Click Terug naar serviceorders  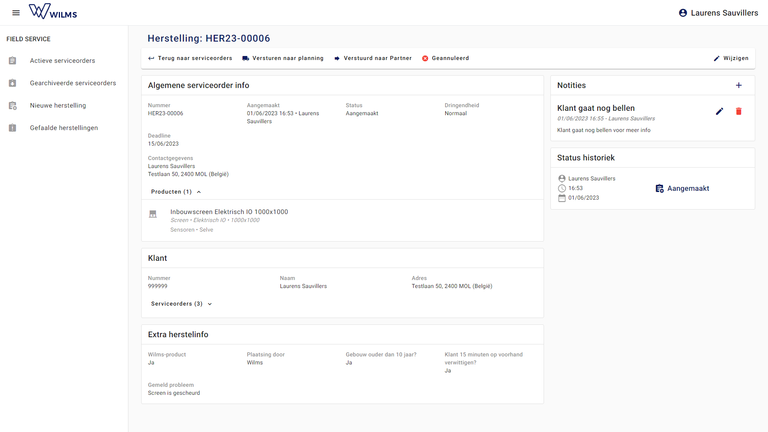[190, 58]
